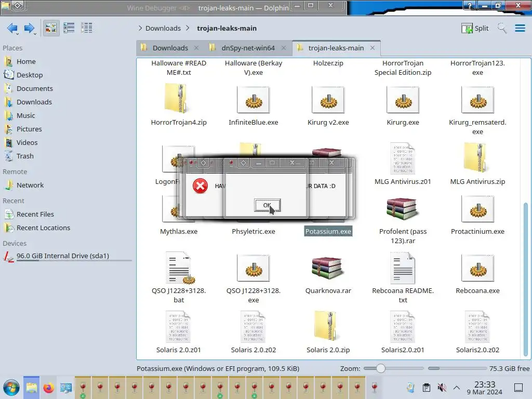Select Solaris2.0.z02 file icon
Screen dimensions: 532x399
[478, 327]
